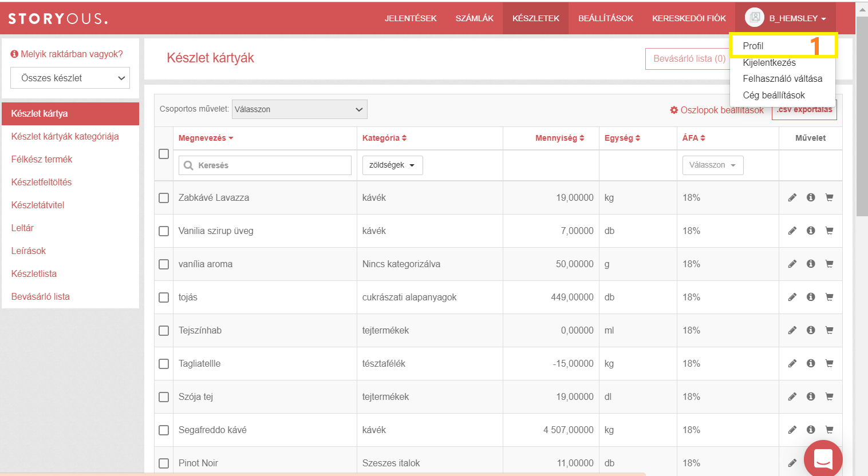Viewport: 868px width, 476px height.
Task: Click the page vertical scrollbar
Action: [x=862, y=117]
